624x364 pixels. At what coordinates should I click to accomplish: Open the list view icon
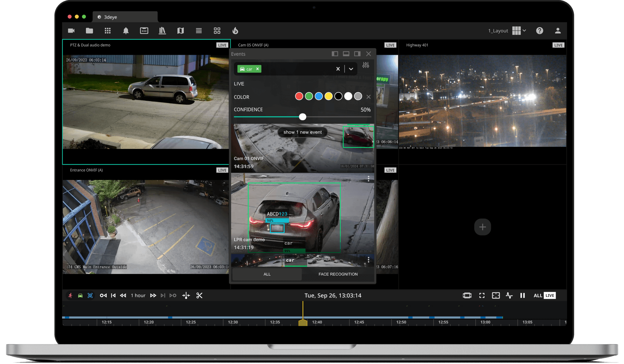199,30
